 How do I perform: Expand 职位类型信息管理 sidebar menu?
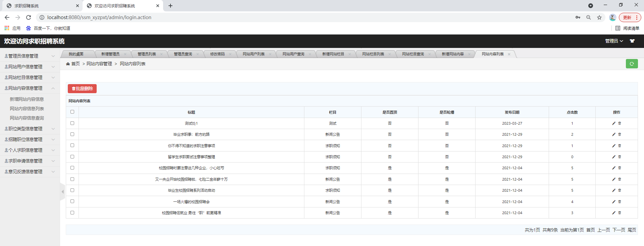30,129
